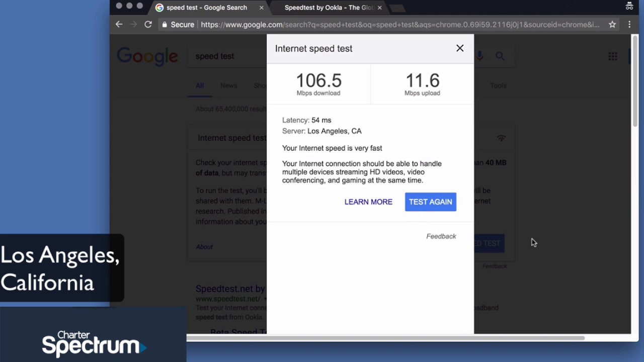The height and width of the screenshot is (362, 644).
Task: Switch to the News results tab
Action: (228, 85)
